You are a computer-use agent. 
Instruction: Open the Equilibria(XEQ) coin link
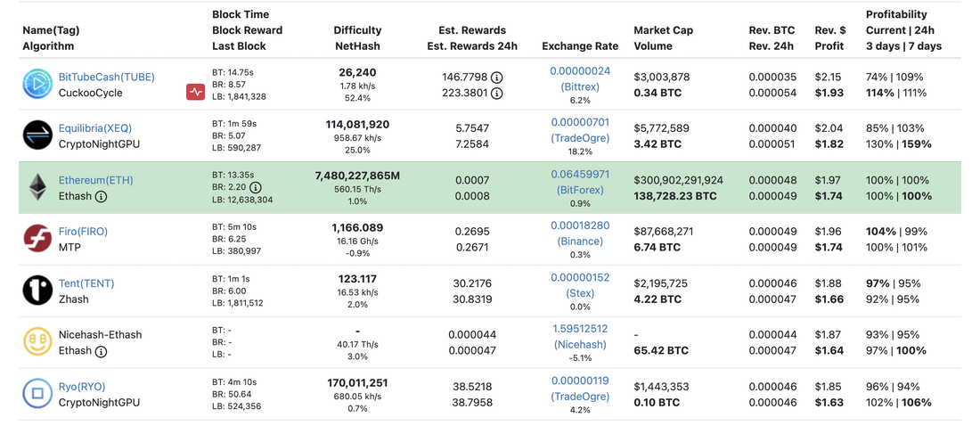(95, 128)
